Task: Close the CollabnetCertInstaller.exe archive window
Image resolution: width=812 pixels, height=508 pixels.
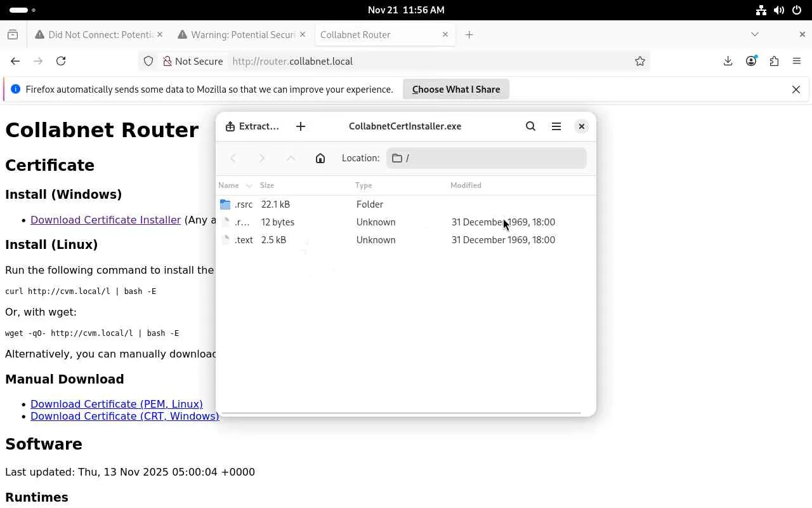Action: [x=582, y=126]
